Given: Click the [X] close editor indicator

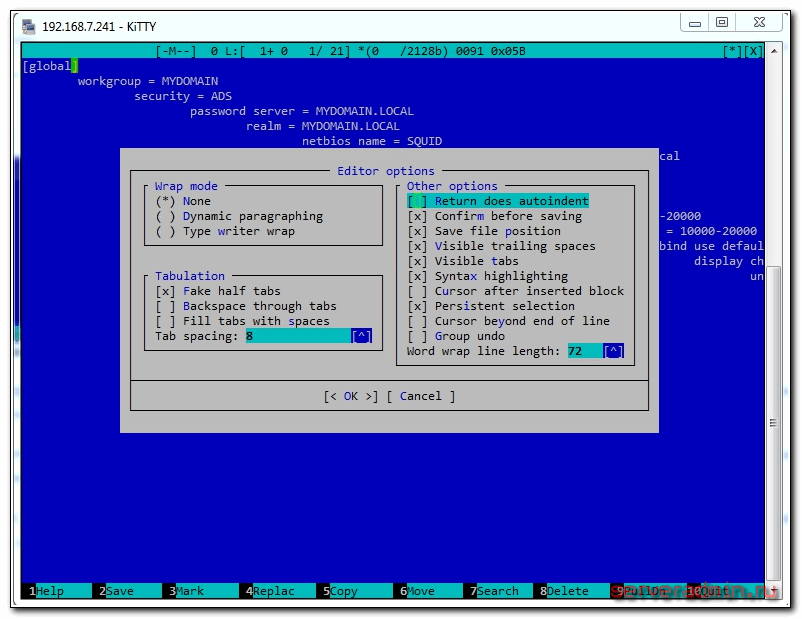Looking at the screenshot, I should click(753, 51).
